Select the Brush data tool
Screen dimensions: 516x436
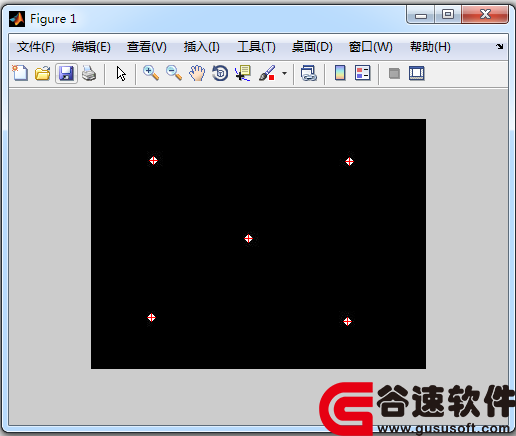[267, 73]
